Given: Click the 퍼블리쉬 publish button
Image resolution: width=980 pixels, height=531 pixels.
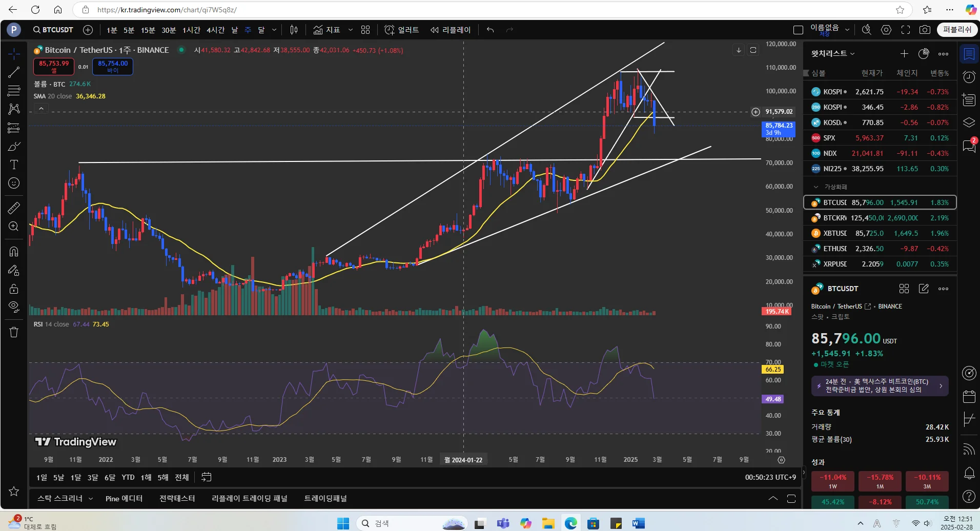Looking at the screenshot, I should tap(957, 30).
